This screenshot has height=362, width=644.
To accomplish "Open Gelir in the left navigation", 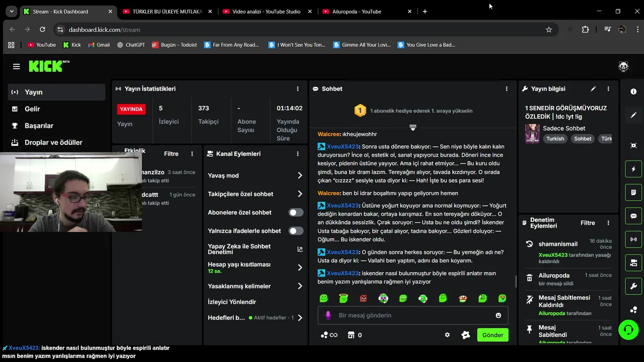I will point(56,109).
